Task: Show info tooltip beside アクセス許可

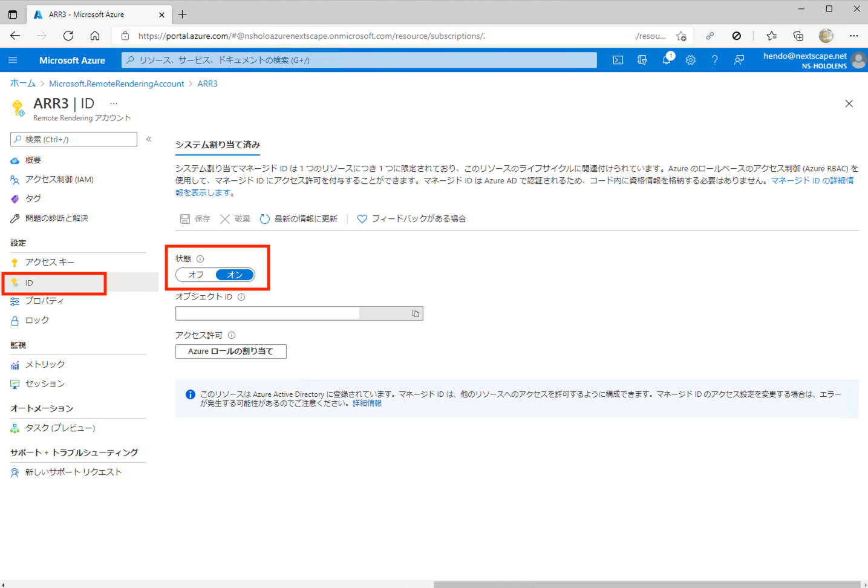Action: 232,335
